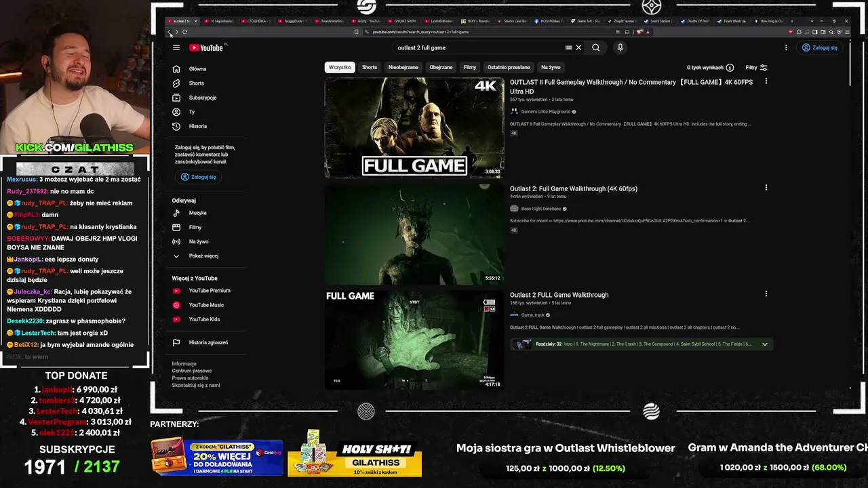This screenshot has width=868, height=488.
Task: Open Boss Fight Database channel
Action: point(541,209)
